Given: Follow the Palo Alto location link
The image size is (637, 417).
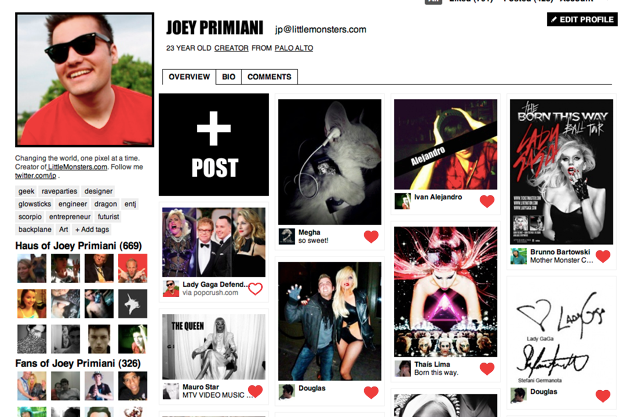Looking at the screenshot, I should pyautogui.click(x=294, y=48).
